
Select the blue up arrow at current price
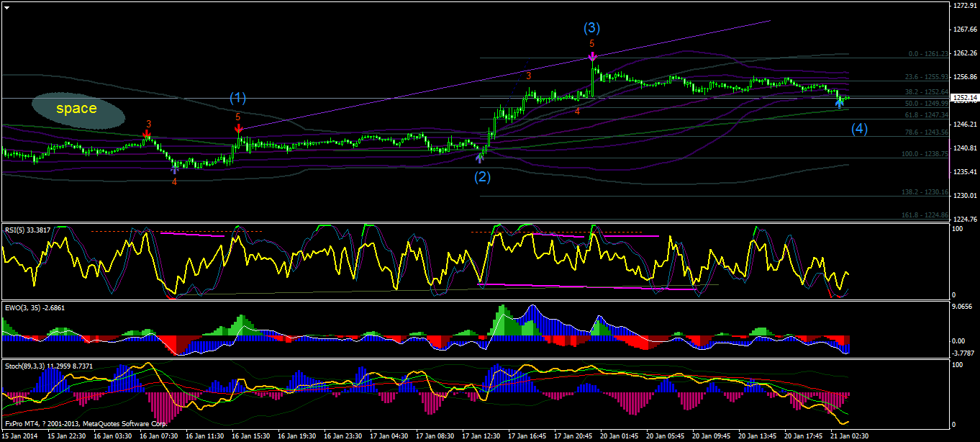(x=839, y=104)
